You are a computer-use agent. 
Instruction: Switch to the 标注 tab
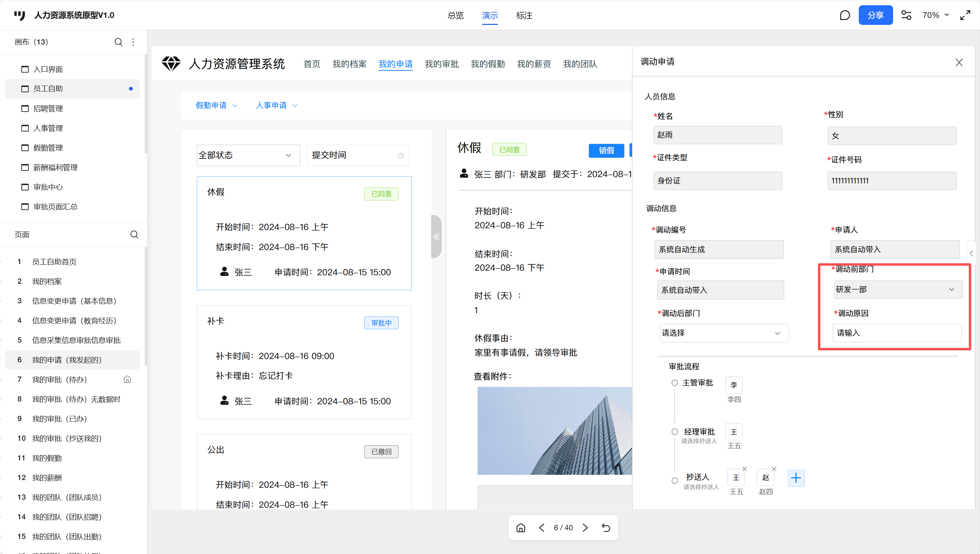tap(524, 16)
